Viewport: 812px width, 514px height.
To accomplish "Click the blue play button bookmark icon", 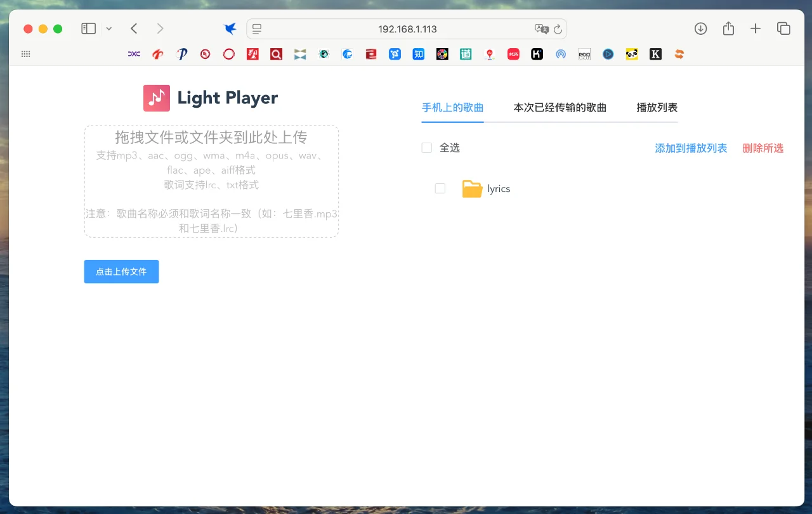I will [608, 54].
